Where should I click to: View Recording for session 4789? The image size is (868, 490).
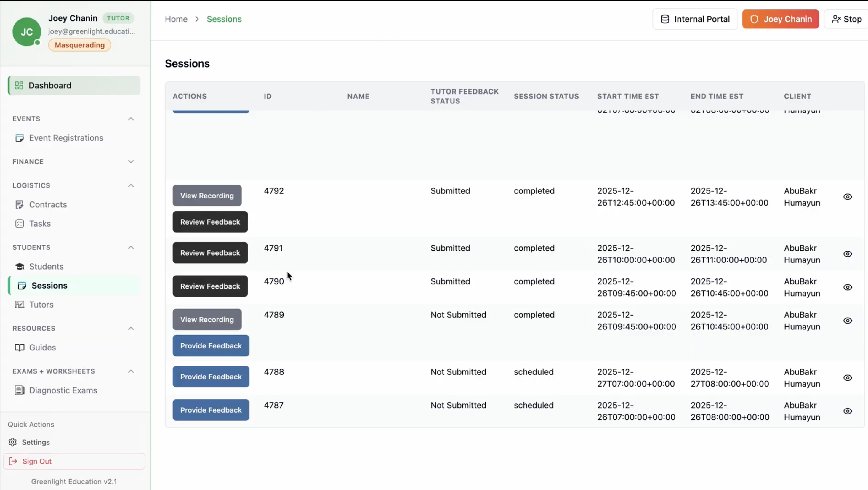(207, 319)
